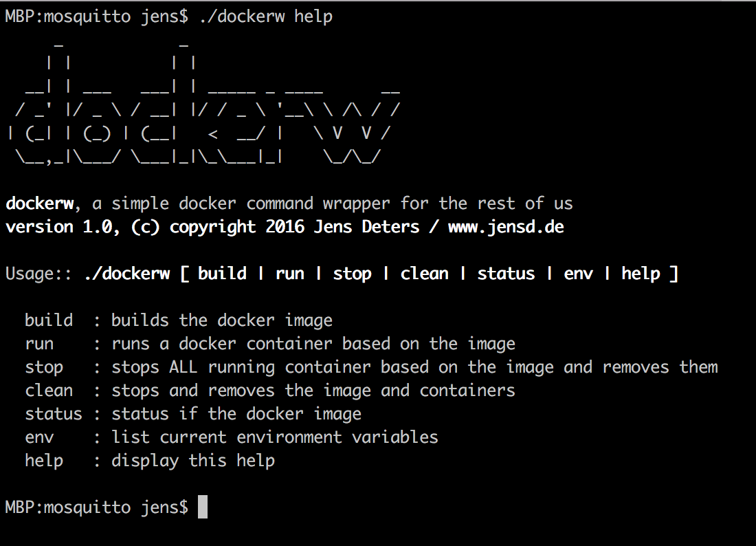Viewport: 756px width, 546px height.
Task: Click the clean command description text
Action: (313, 390)
